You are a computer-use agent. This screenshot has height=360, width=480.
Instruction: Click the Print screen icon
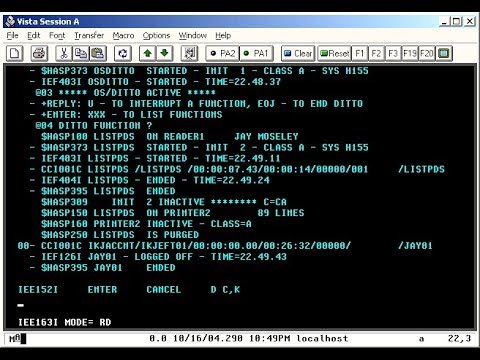[x=39, y=53]
